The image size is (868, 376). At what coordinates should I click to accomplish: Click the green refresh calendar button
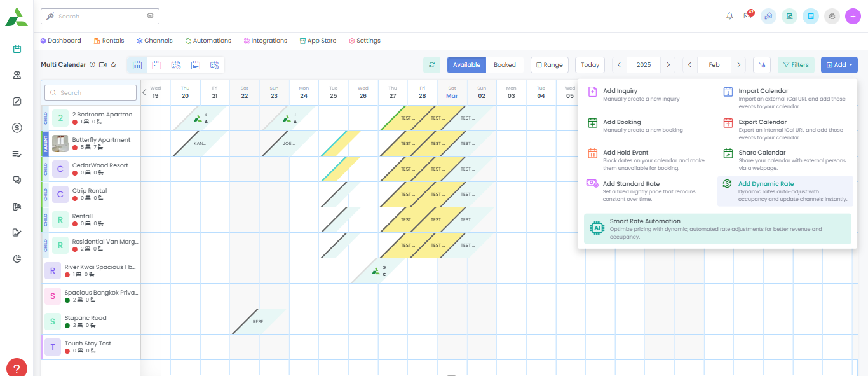(x=431, y=65)
